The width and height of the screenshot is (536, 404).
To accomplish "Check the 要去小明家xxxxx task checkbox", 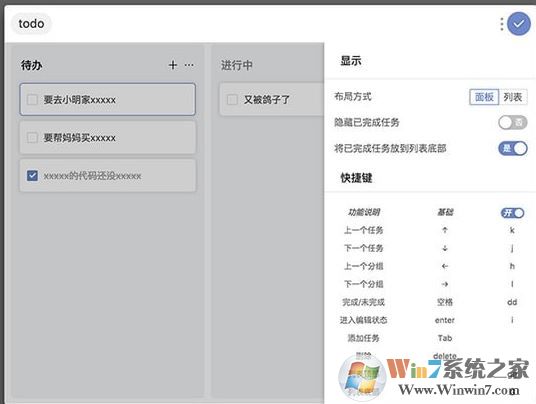I will tap(32, 100).
